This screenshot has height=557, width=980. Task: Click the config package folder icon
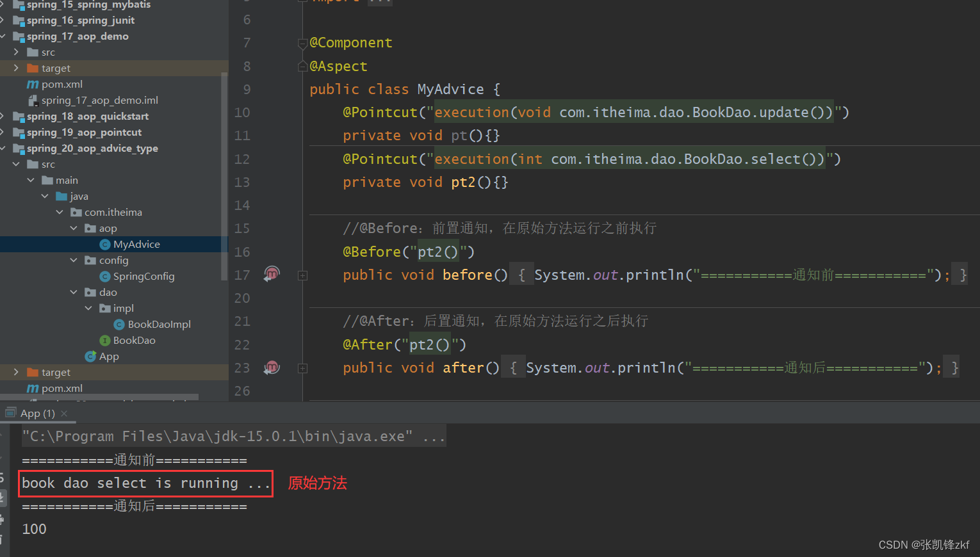tap(91, 261)
